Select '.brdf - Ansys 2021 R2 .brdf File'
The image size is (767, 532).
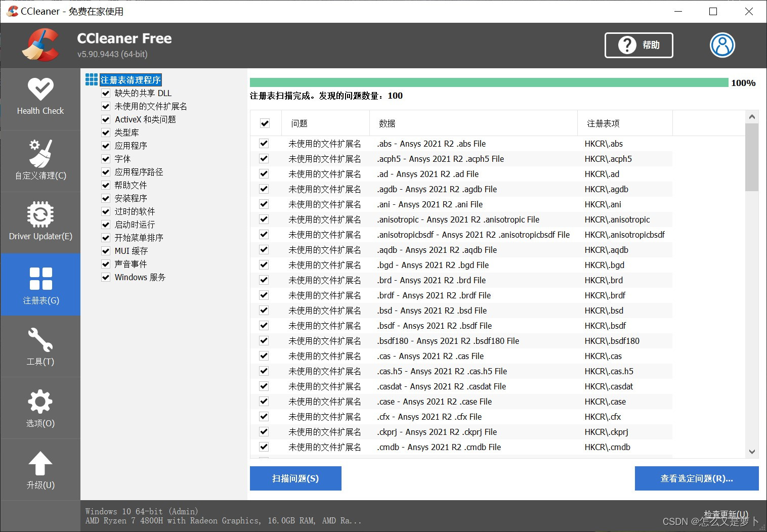click(434, 295)
